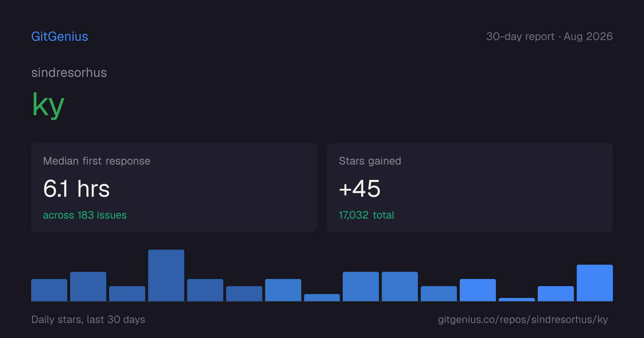Screen dimensions: 644x338
Task: Click the final rightmost bar of the stars chart
Action: [x=595, y=283]
